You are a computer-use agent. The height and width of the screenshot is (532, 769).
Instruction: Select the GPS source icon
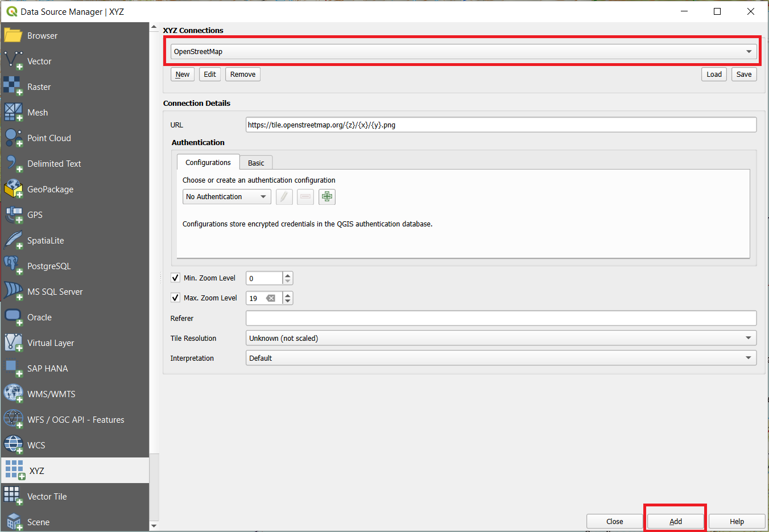pyautogui.click(x=13, y=215)
